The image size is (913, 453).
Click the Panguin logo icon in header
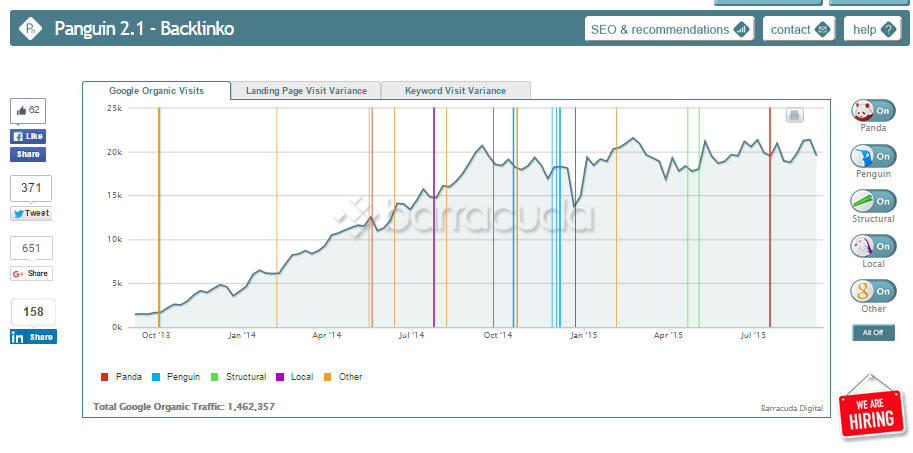click(x=28, y=28)
